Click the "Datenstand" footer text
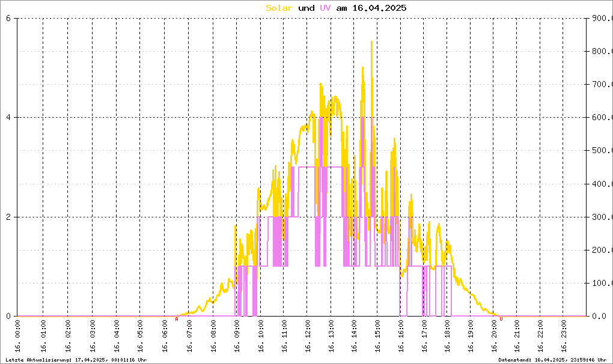 [x=552, y=360]
